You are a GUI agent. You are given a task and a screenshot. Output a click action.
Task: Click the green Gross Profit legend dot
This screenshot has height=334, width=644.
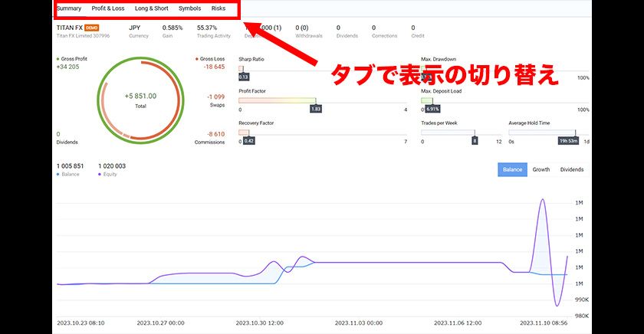coord(58,58)
